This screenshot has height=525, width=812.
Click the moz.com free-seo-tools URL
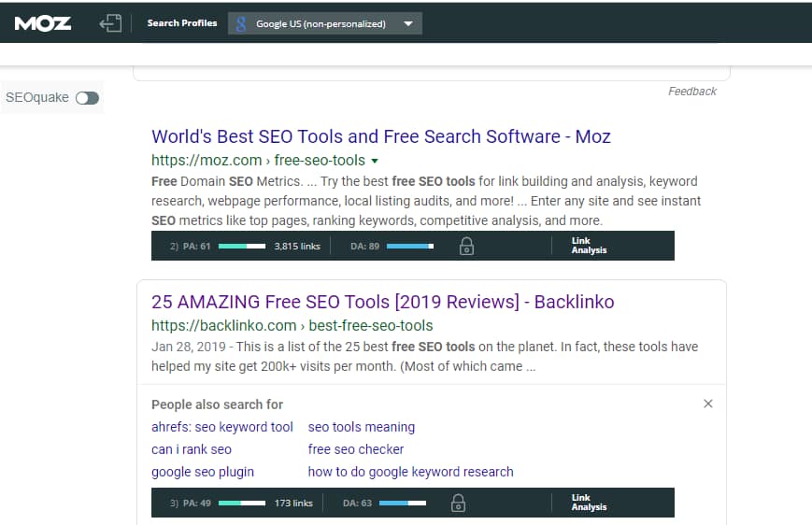click(258, 161)
